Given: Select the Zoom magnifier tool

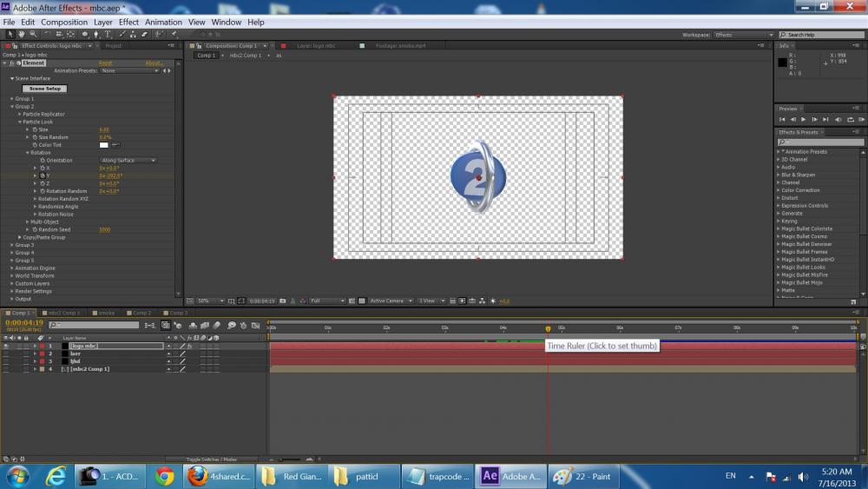Looking at the screenshot, I should click(32, 35).
